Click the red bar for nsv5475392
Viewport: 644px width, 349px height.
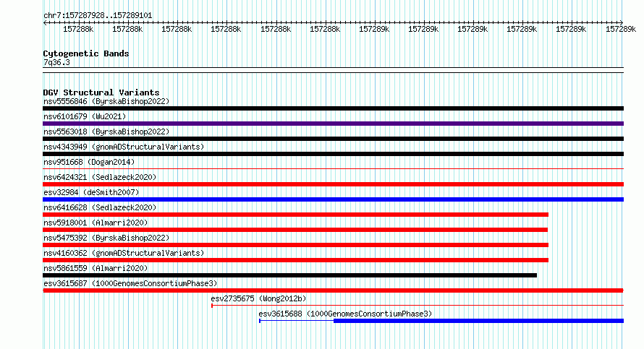pos(296,245)
